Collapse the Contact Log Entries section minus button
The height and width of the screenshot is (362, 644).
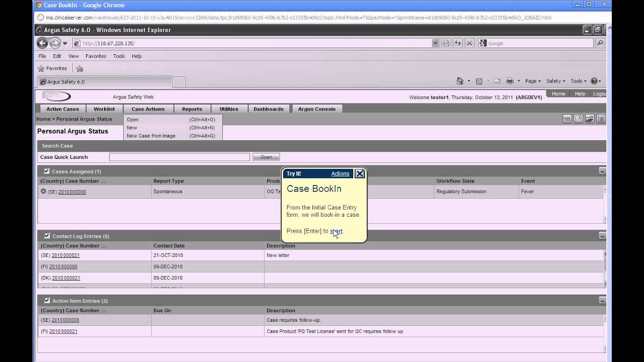coord(602,236)
